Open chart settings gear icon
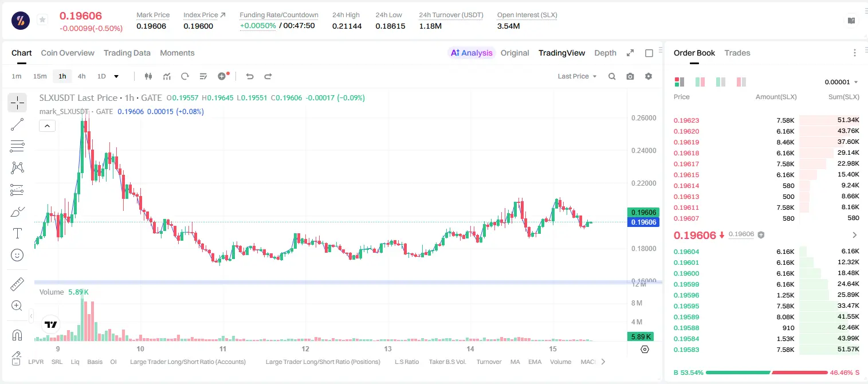The height and width of the screenshot is (384, 868). point(649,76)
